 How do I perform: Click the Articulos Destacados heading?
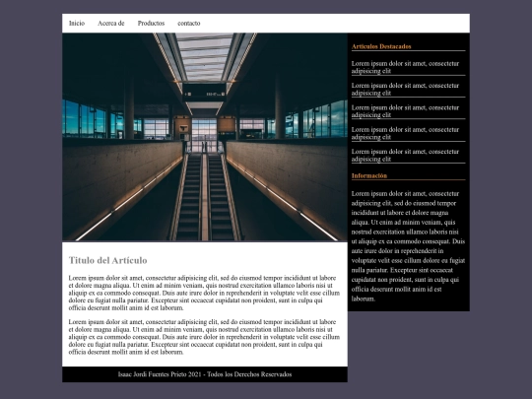381,47
